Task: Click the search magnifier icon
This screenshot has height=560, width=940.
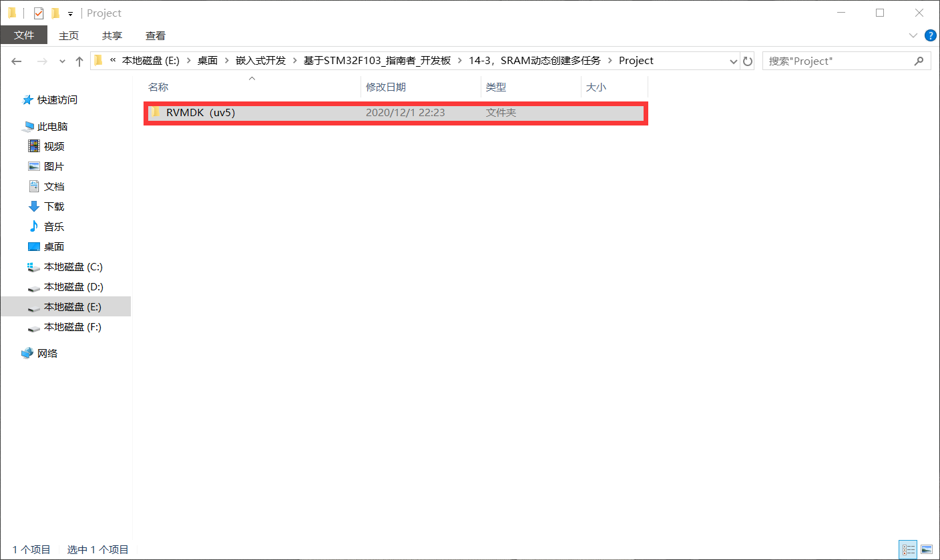Action: pos(919,61)
